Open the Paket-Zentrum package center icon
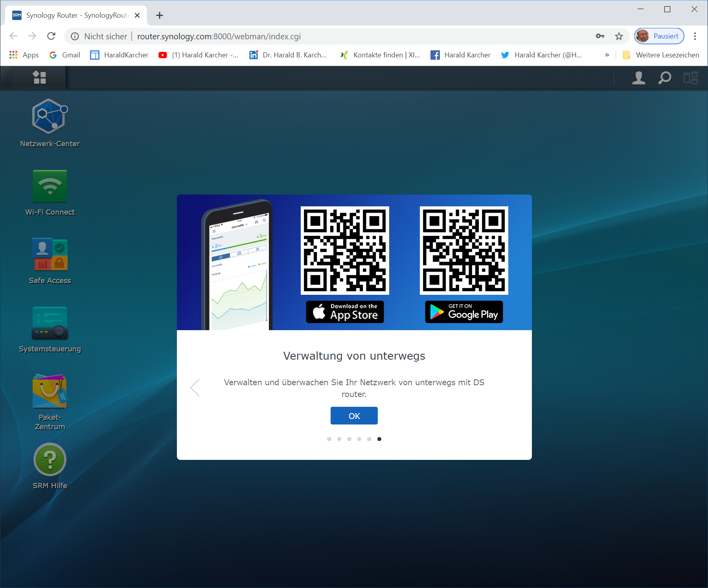Viewport: 708px width, 588px height. (50, 391)
